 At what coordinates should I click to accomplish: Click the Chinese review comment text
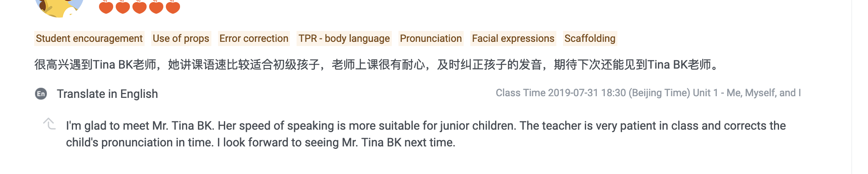point(376,65)
